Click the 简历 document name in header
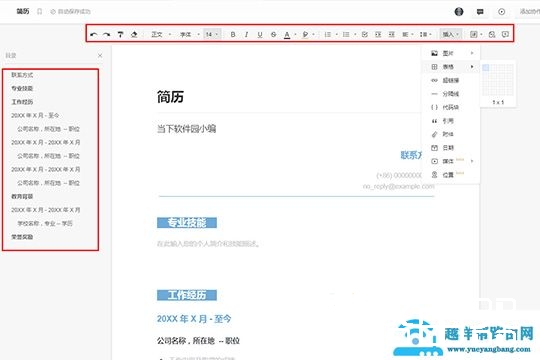 point(23,11)
